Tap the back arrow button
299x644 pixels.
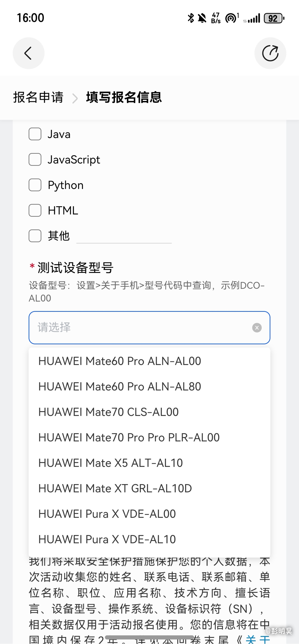28,53
